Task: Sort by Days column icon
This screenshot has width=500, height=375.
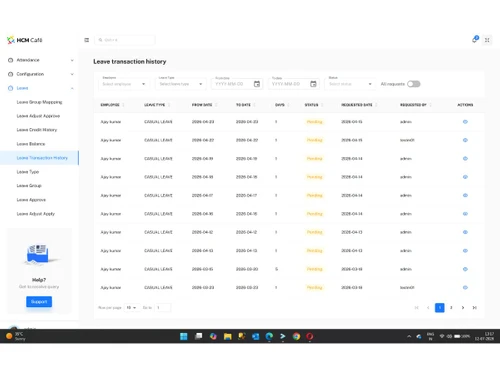Action: 288,105
